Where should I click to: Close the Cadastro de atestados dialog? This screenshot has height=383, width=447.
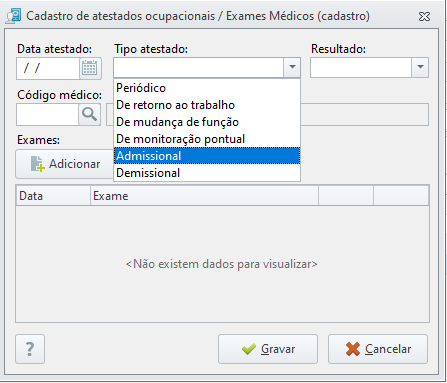[424, 16]
